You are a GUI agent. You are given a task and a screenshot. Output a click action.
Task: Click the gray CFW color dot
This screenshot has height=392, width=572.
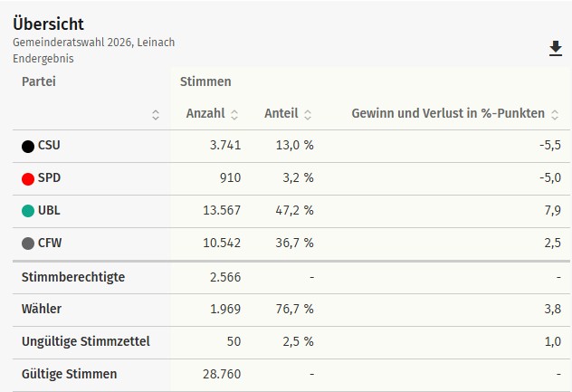click(28, 244)
